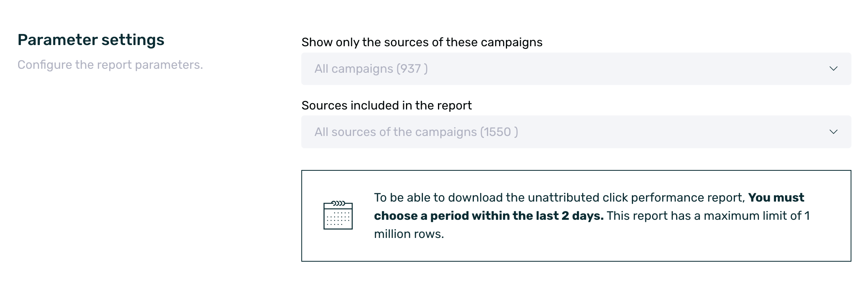This screenshot has width=868, height=302.
Task: Click bold "choose a period within the last 2 days."
Action: [x=488, y=216]
